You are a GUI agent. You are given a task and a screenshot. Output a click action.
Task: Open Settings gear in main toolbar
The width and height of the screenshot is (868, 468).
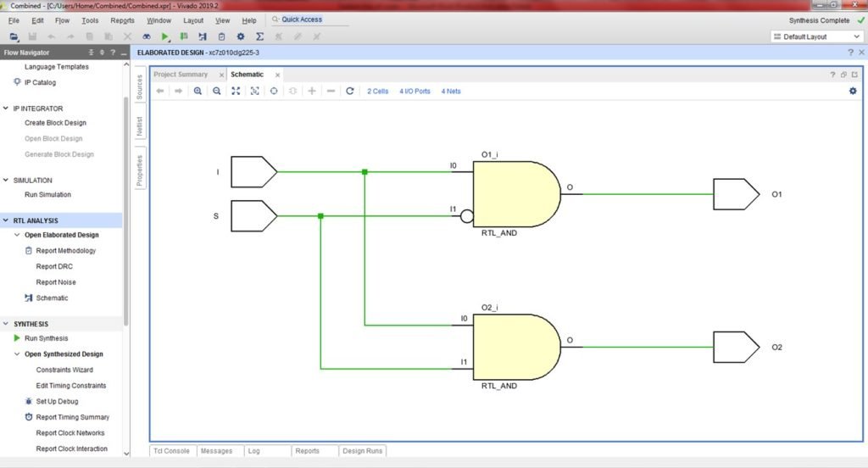pyautogui.click(x=240, y=36)
